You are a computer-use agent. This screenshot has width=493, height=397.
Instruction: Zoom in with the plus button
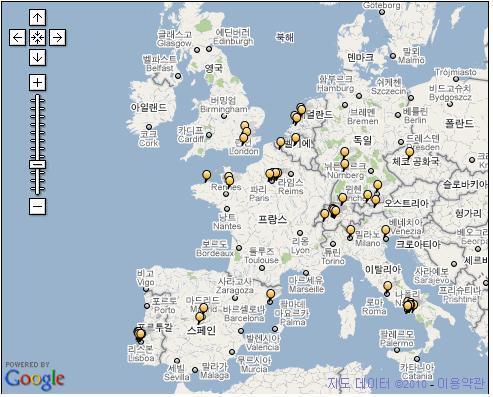(37, 82)
